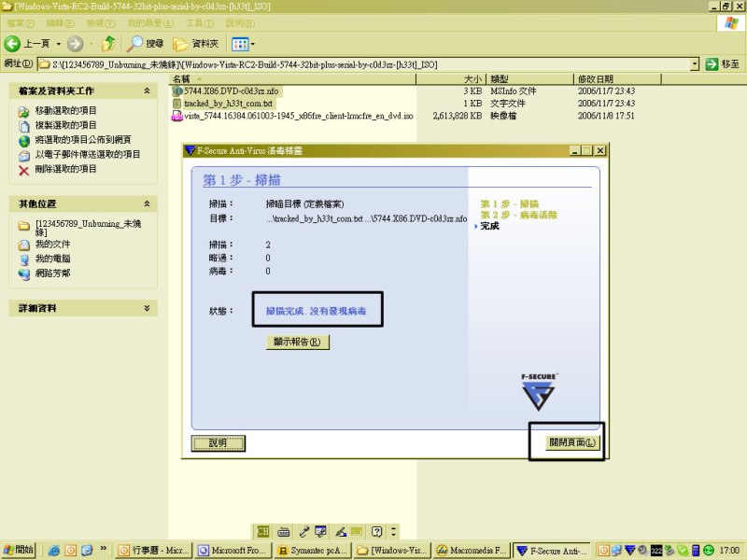Click the F-Secure shield tray icon
This screenshot has width=747, height=560.
click(629, 550)
